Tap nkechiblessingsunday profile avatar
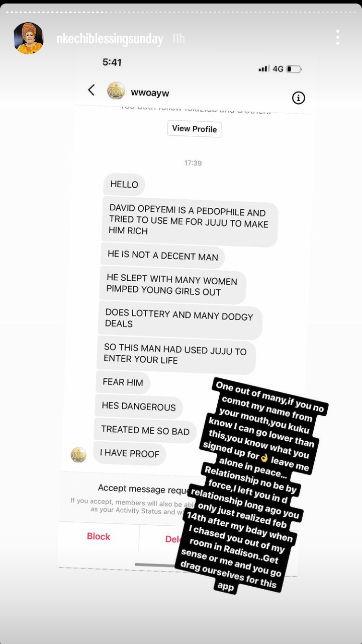The height and width of the screenshot is (644, 362). 28,38
